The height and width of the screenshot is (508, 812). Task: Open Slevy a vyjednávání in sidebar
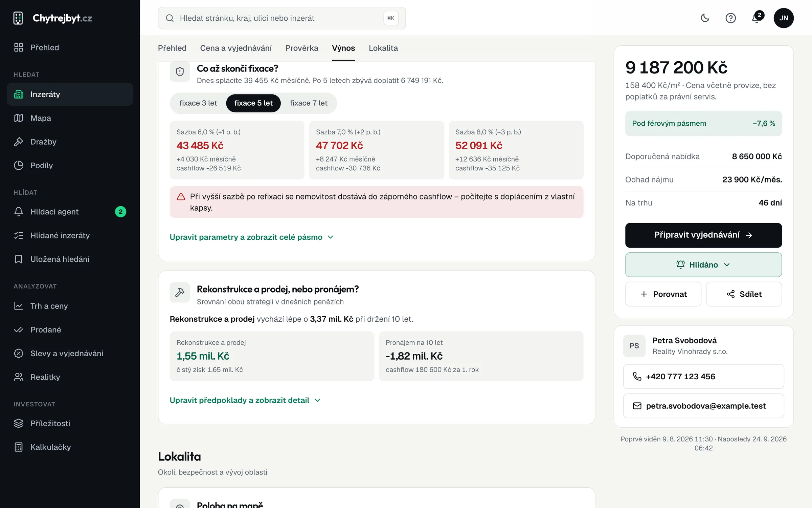coord(70,353)
